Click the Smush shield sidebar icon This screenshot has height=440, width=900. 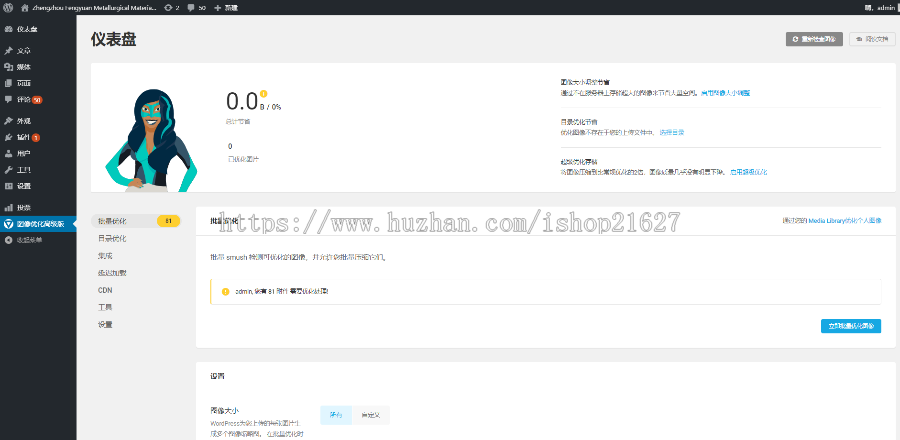[9, 224]
